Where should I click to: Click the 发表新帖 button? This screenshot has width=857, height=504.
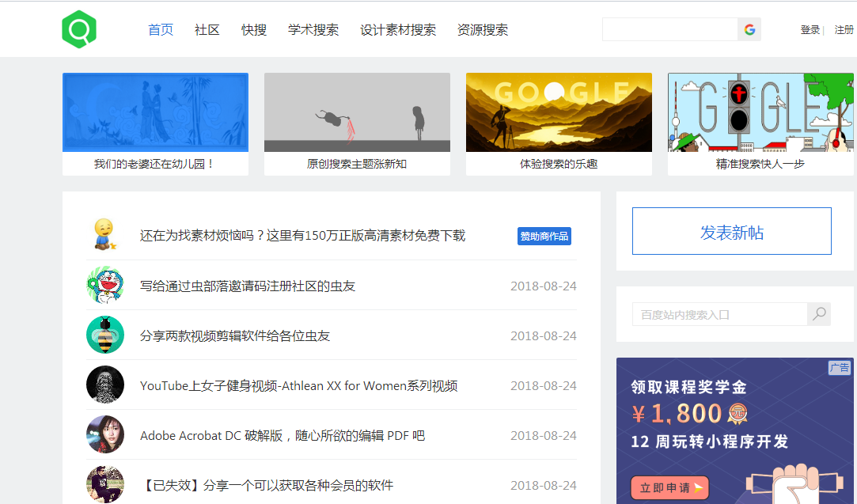point(732,231)
